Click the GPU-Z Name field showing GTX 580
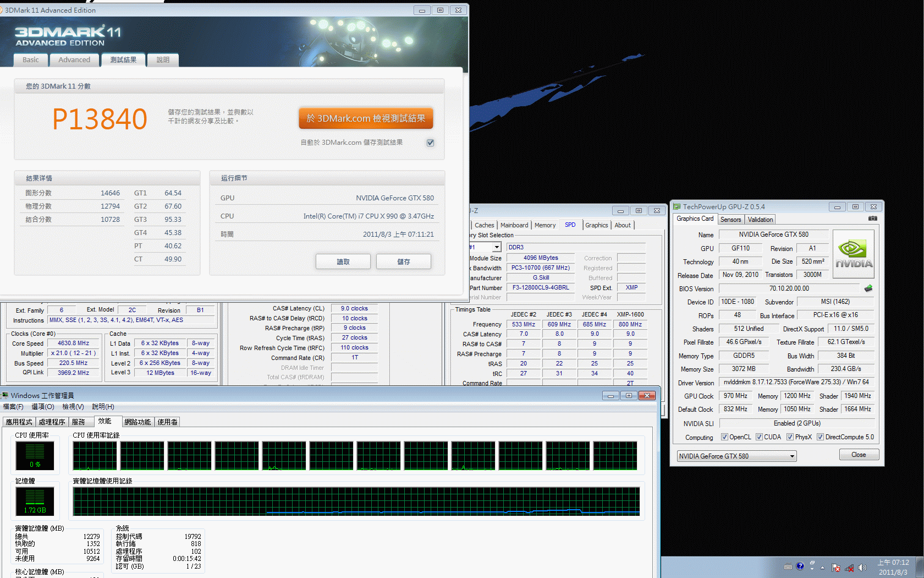Image resolution: width=924 pixels, height=578 pixels. coord(773,235)
